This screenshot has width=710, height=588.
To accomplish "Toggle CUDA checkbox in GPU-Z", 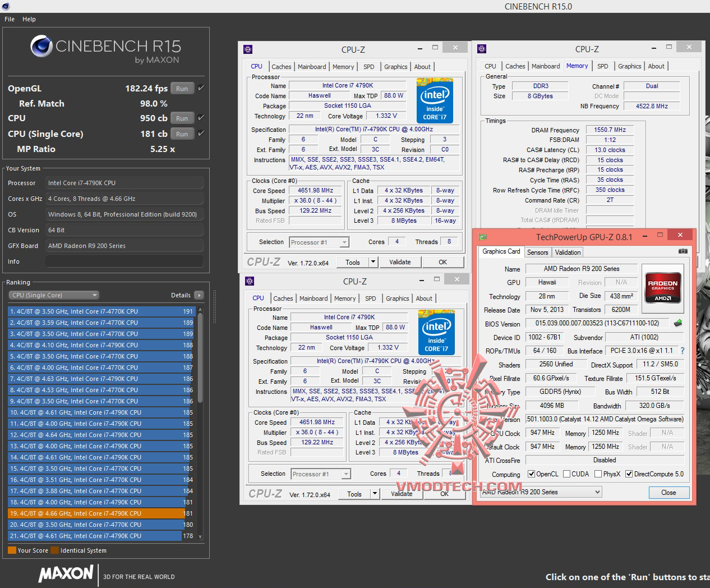I will tap(566, 474).
